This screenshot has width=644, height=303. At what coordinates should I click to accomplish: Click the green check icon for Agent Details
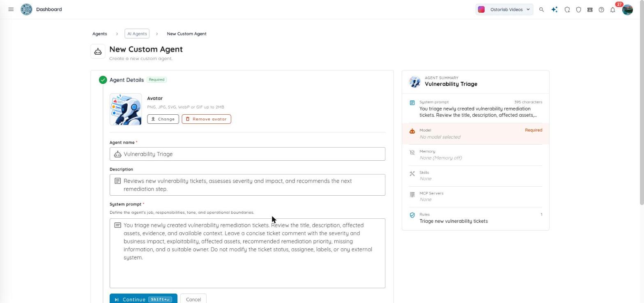(103, 80)
